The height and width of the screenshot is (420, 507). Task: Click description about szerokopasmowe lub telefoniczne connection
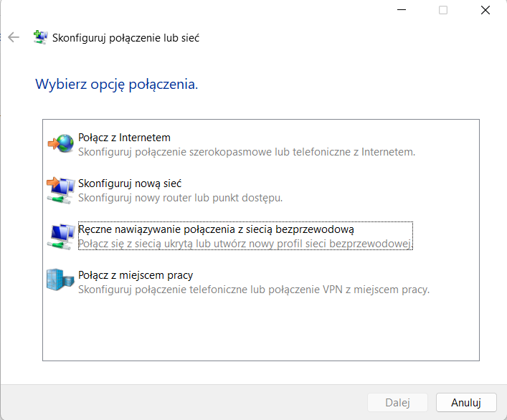pyautogui.click(x=247, y=152)
